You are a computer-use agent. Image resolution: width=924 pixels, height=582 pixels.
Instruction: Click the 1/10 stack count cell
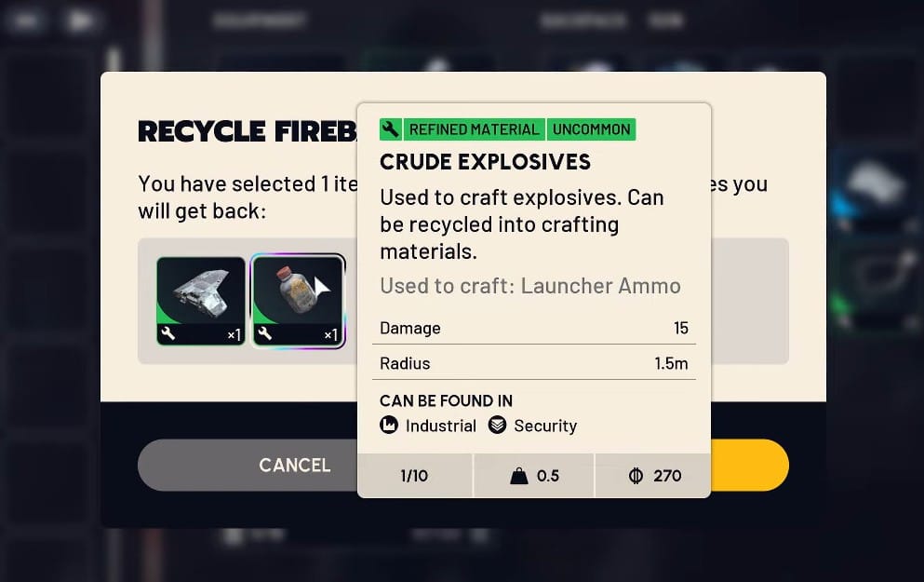(414, 476)
